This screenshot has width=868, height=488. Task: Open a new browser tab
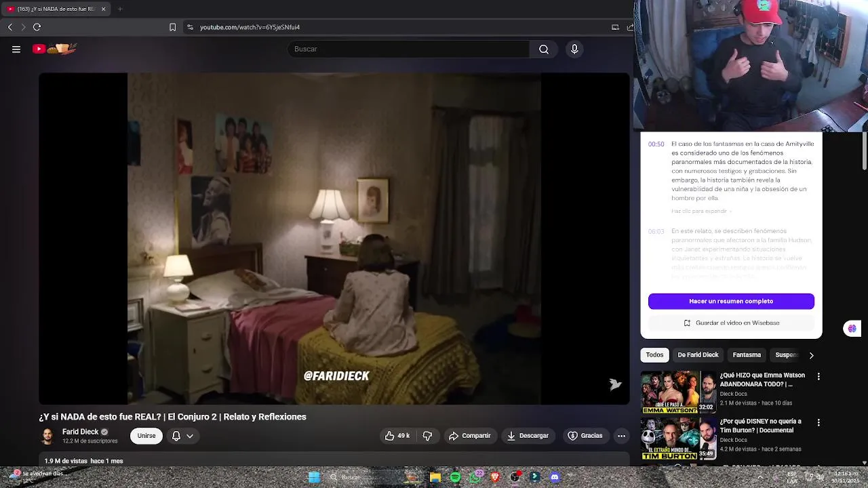point(119,9)
